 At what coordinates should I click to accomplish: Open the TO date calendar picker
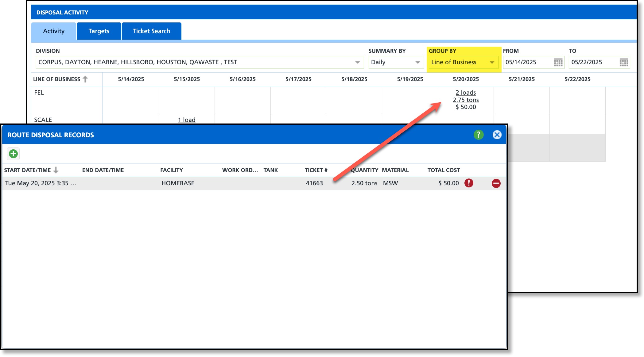click(x=624, y=62)
